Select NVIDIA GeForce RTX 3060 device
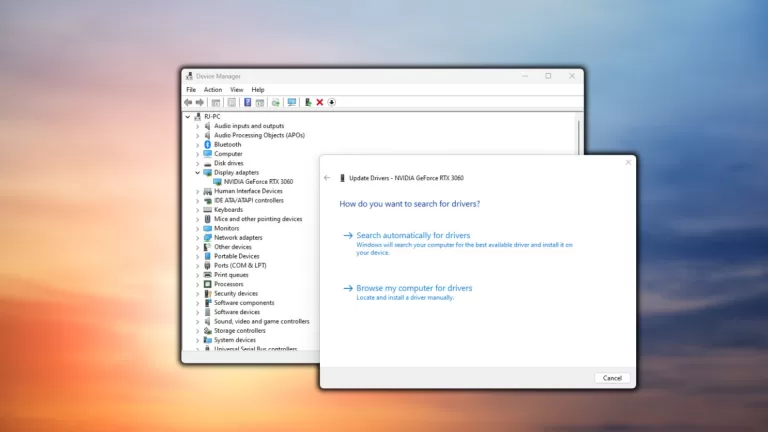This screenshot has width=768, height=432. [x=258, y=182]
